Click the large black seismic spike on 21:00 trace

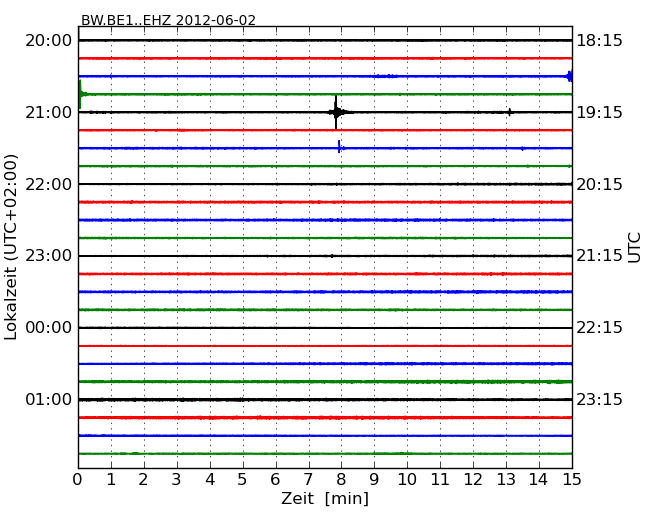coord(336,112)
